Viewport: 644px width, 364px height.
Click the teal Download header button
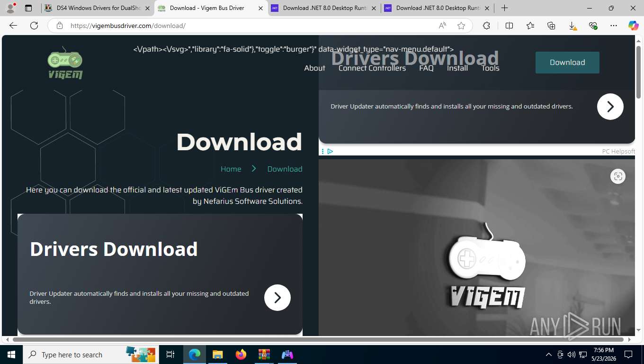point(567,63)
